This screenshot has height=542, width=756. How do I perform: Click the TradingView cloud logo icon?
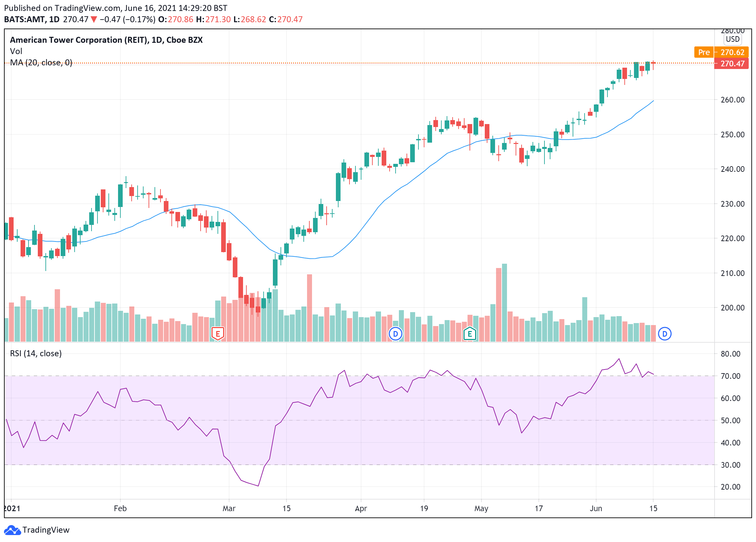tap(12, 530)
